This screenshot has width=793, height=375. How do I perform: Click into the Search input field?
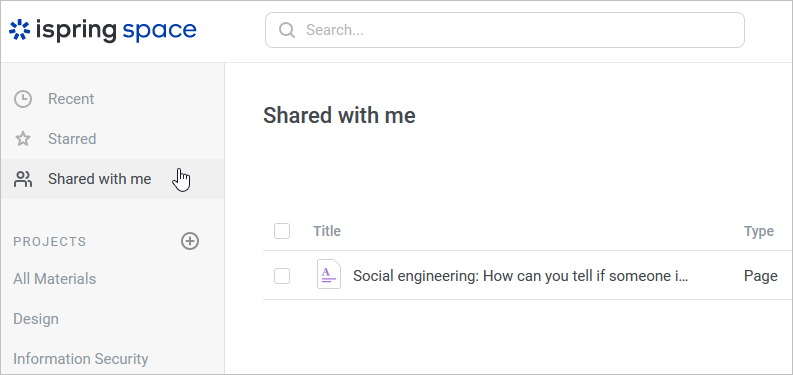(x=505, y=30)
